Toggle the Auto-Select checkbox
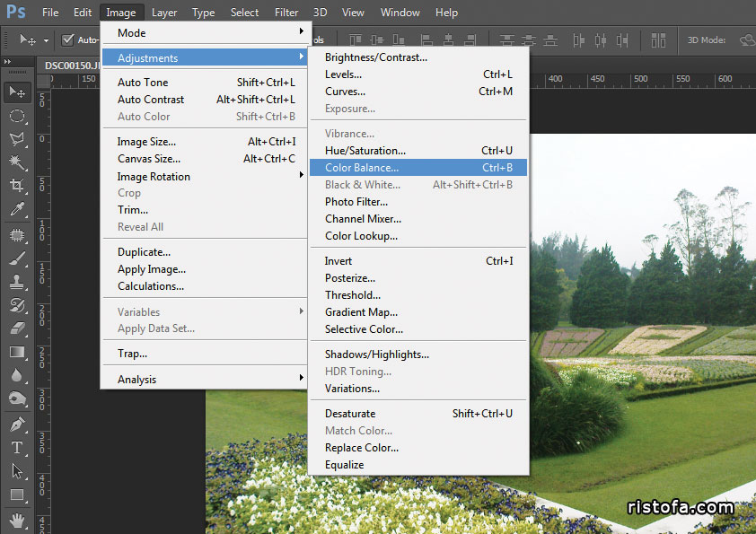This screenshot has height=534, width=756. [x=68, y=39]
